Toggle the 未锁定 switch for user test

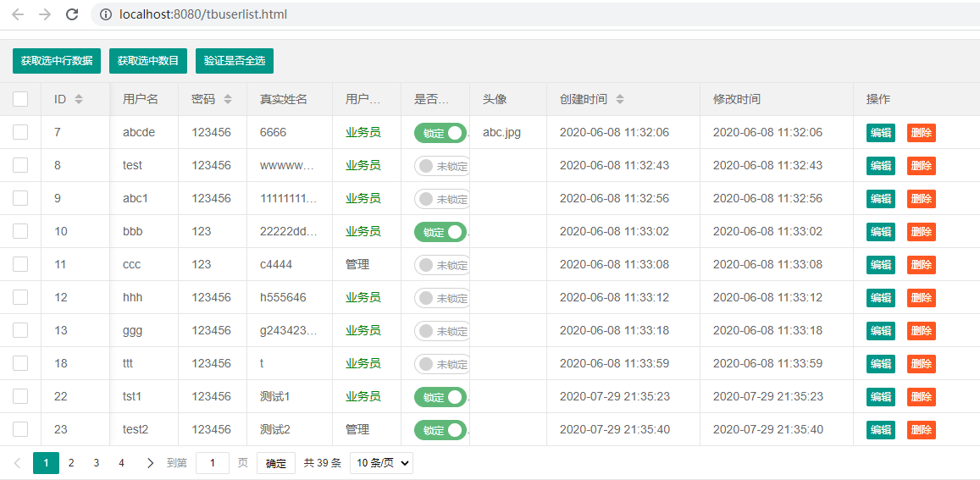click(x=442, y=166)
